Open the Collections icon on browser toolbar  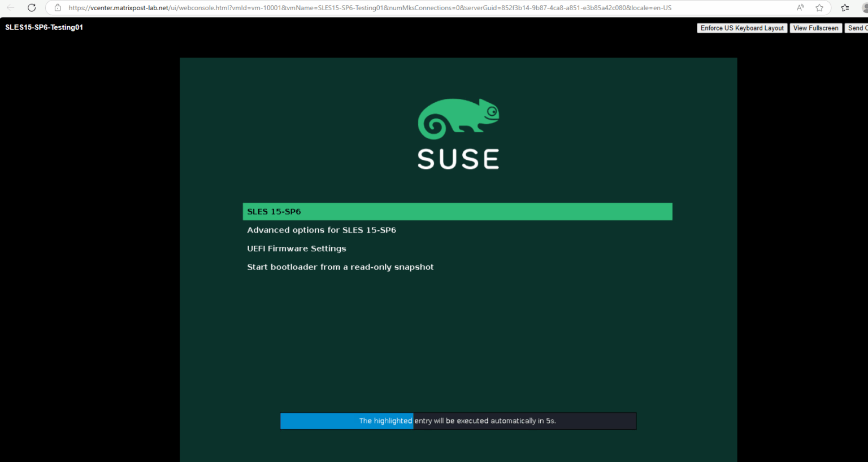pyautogui.click(x=844, y=8)
